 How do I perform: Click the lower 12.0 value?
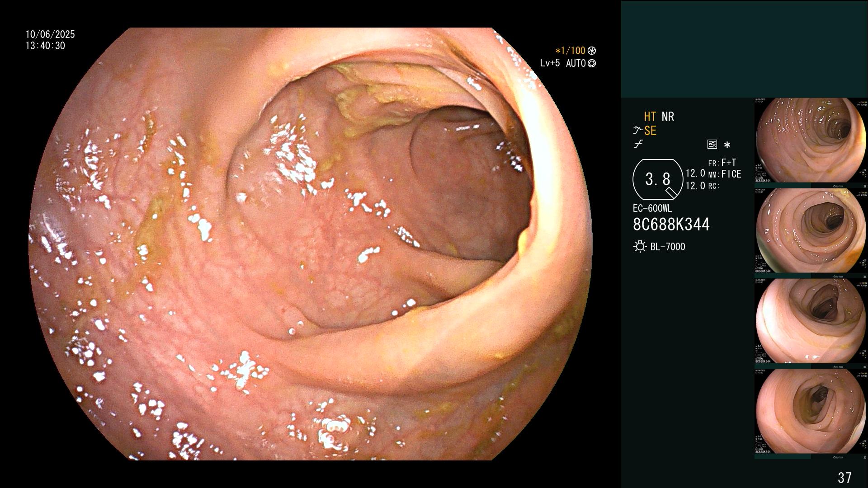tap(695, 185)
